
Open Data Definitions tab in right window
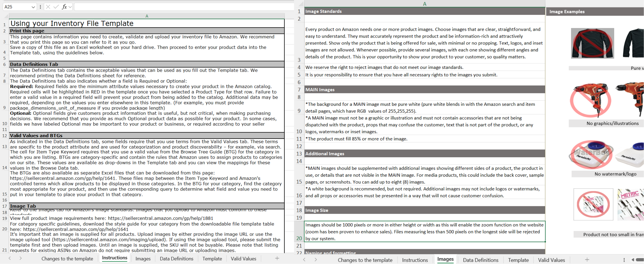pos(481,260)
